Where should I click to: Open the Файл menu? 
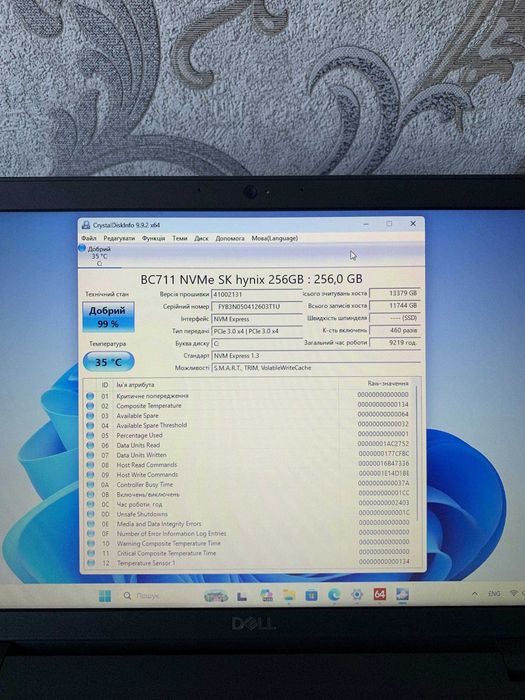coord(89,238)
